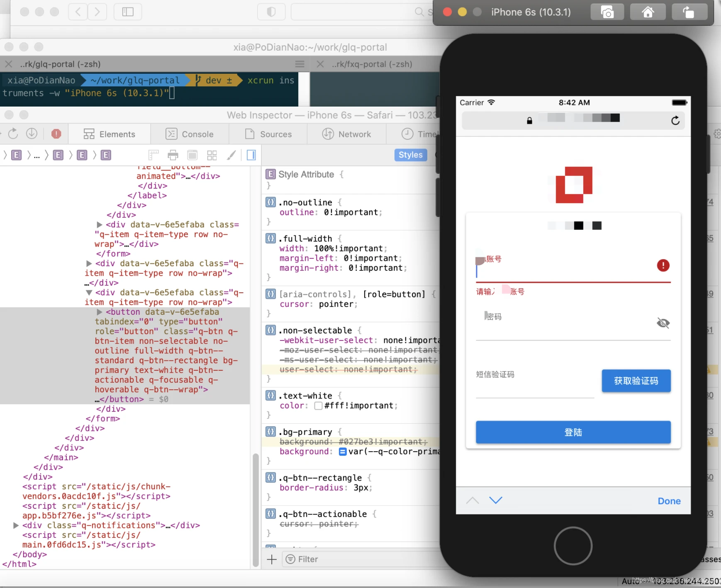This screenshot has width=721, height=588.
Task: Click the Simulator screenshot camera icon
Action: (607, 12)
